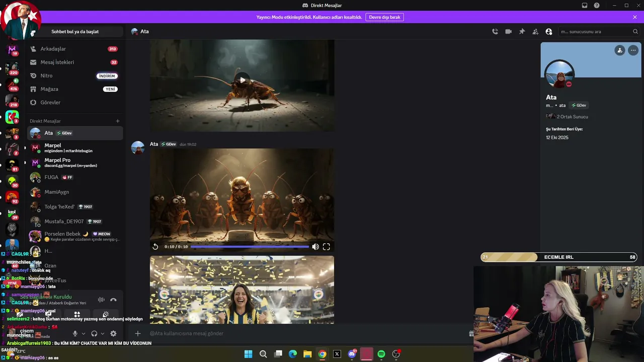Click the Ata username above the video
644x362 pixels.
pyautogui.click(x=154, y=144)
